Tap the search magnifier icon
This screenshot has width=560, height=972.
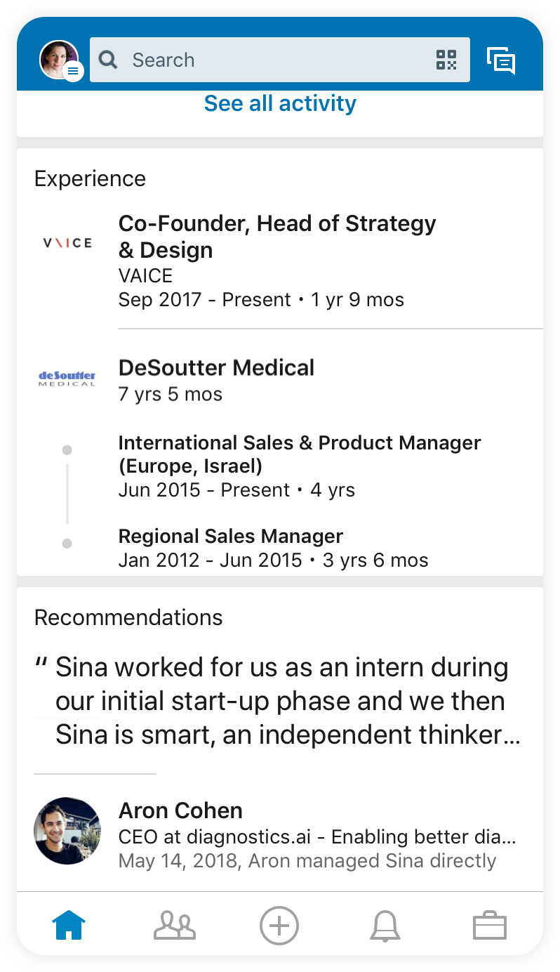pyautogui.click(x=108, y=60)
